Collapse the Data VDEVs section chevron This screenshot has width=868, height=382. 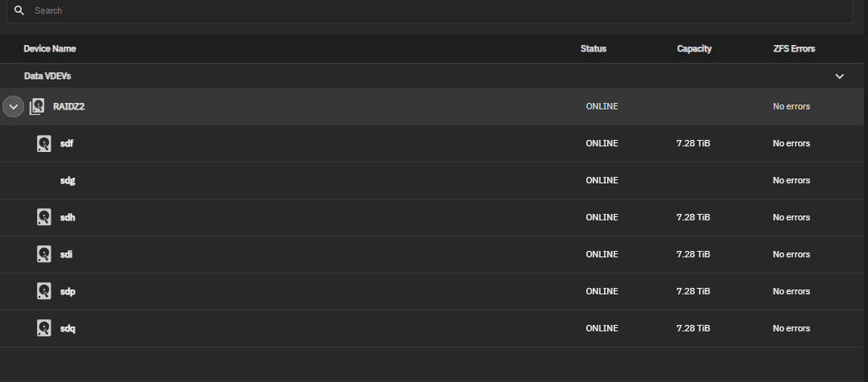(x=839, y=76)
